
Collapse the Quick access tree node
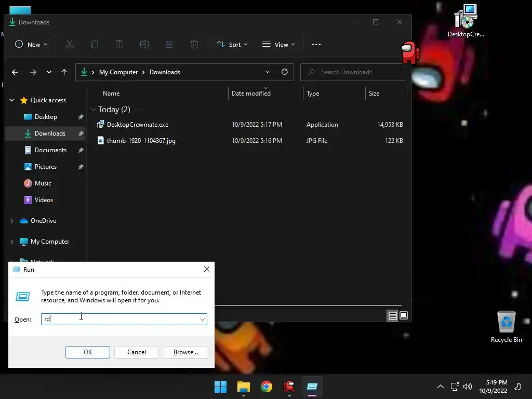(12, 100)
